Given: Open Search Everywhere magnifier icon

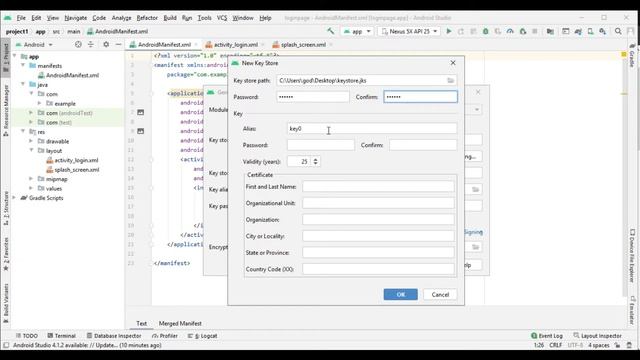Looking at the screenshot, I should pyautogui.click(x=618, y=31).
